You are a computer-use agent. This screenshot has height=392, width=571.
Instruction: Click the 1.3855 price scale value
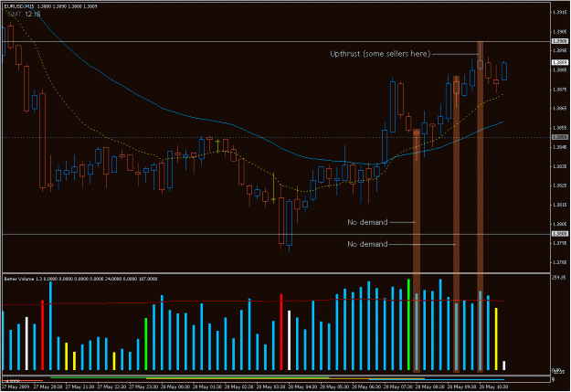(559, 128)
